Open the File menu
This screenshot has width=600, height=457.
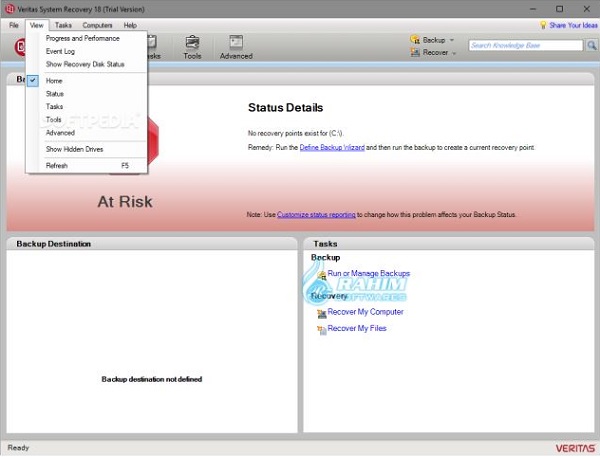click(14, 25)
